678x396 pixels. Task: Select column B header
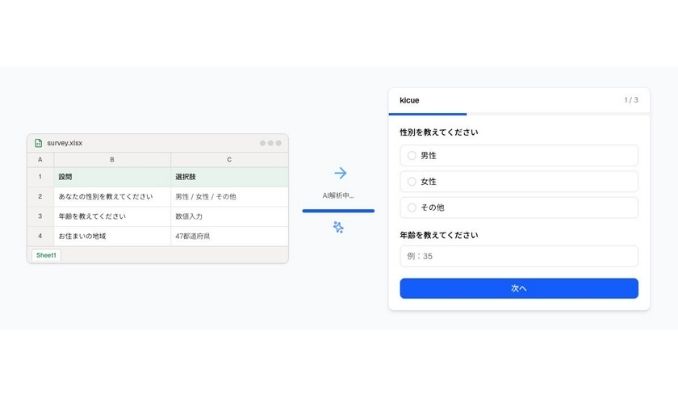click(112, 160)
